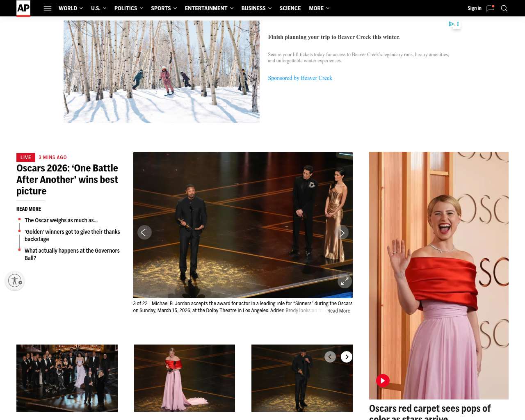This screenshot has width=525, height=420.
Task: Advance to next photo in main gallery
Action: click(x=342, y=233)
